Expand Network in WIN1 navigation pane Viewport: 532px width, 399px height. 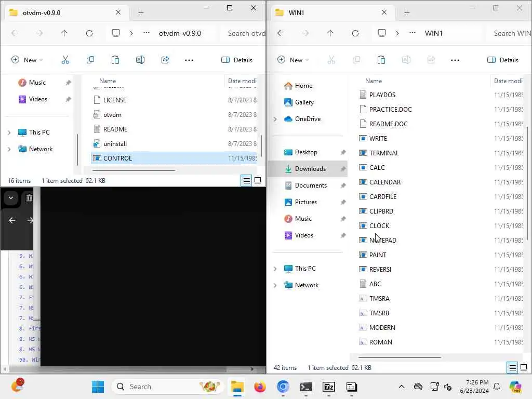coord(275,285)
